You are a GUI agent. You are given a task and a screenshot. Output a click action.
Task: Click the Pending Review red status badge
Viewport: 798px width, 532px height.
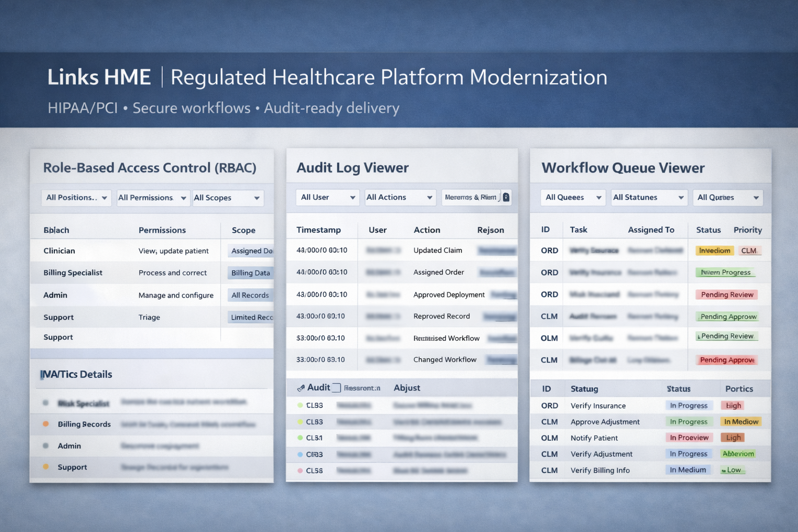726,295
